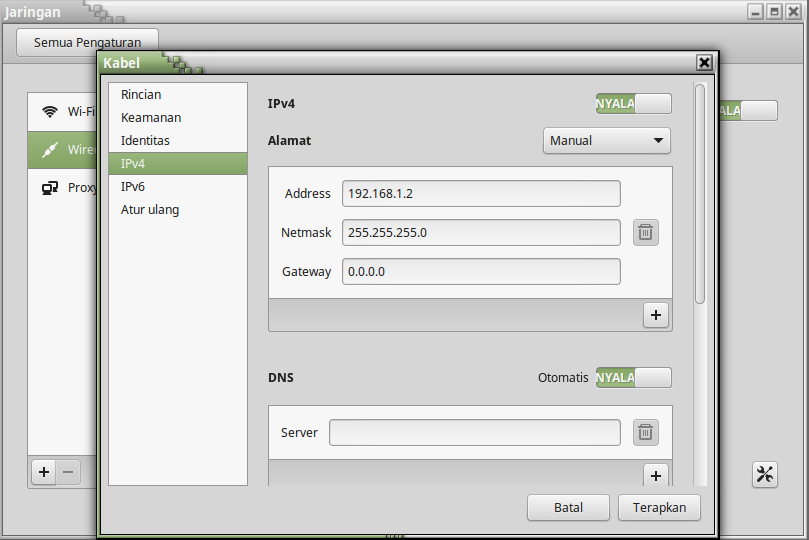
Task: Disable the automatic DNS switch
Action: pyautogui.click(x=633, y=378)
